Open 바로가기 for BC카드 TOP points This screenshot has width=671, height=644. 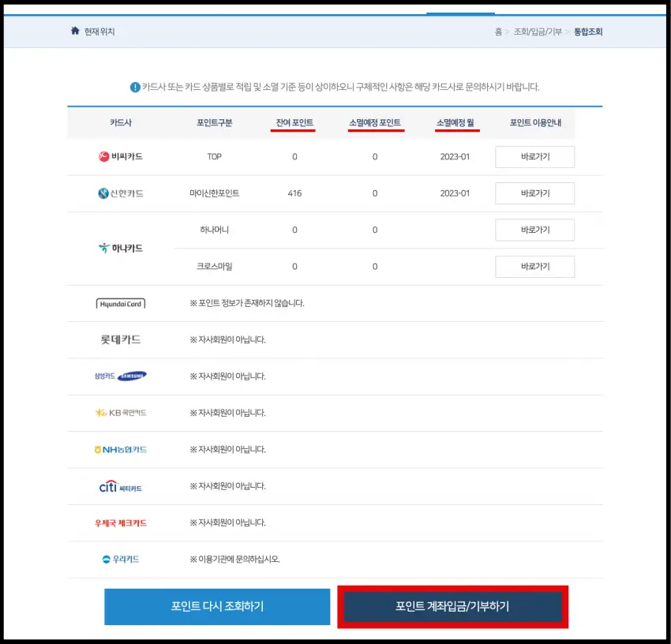point(534,156)
